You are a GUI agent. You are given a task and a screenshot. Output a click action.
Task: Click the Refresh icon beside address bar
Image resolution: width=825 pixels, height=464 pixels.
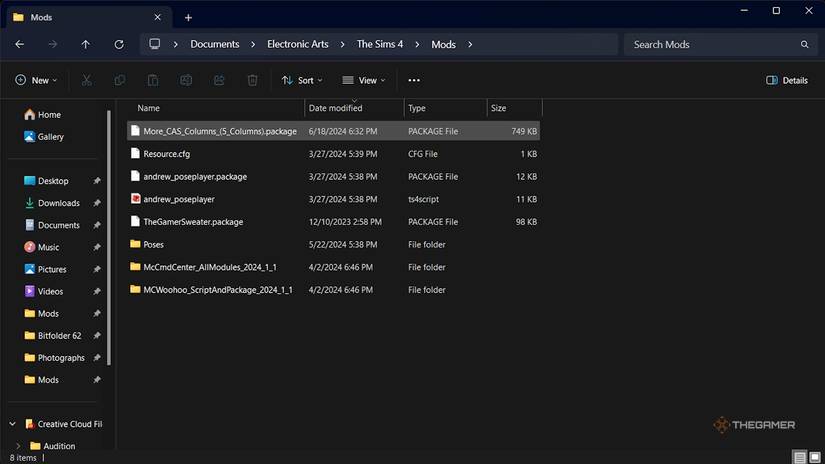[x=119, y=44]
